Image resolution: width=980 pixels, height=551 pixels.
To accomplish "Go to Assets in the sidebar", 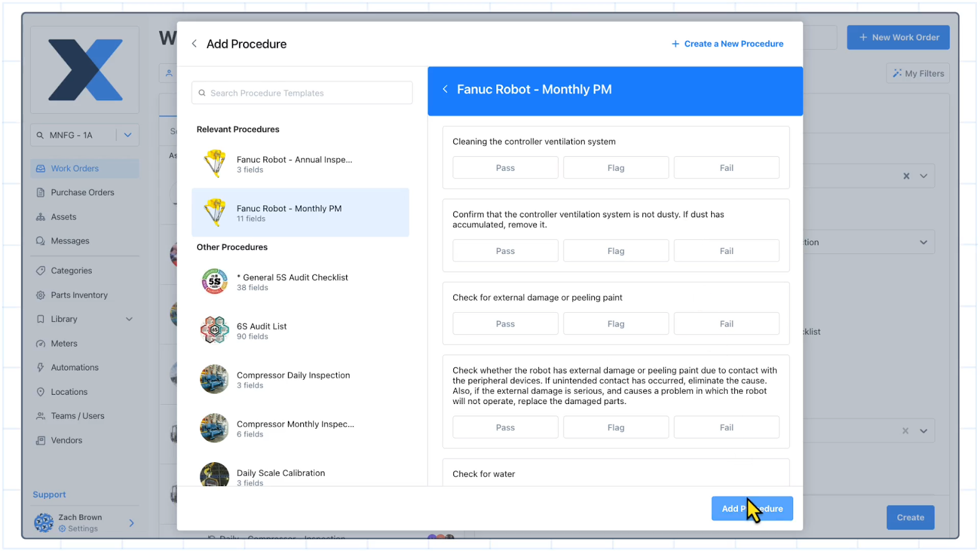I will tap(85, 217).
